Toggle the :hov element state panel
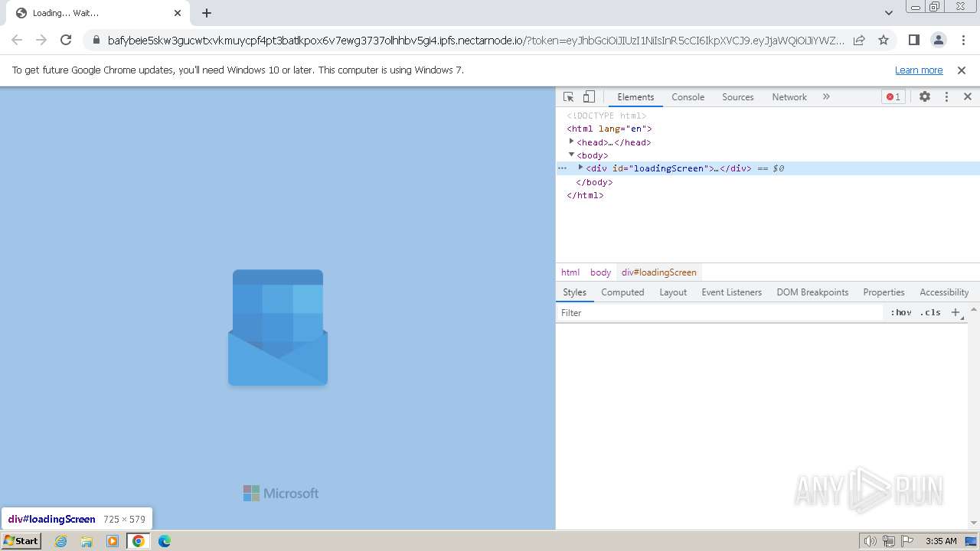The height and width of the screenshot is (551, 980). (901, 312)
